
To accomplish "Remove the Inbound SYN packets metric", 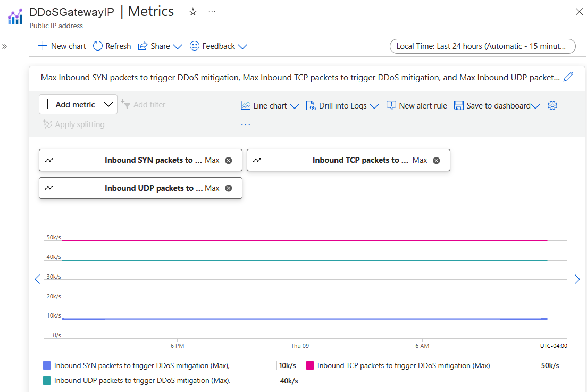I will click(229, 160).
